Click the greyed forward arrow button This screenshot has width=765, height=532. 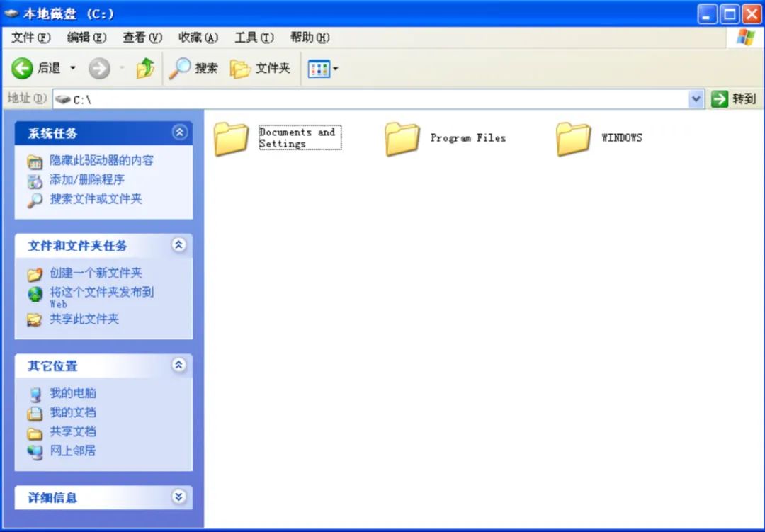tap(99, 68)
